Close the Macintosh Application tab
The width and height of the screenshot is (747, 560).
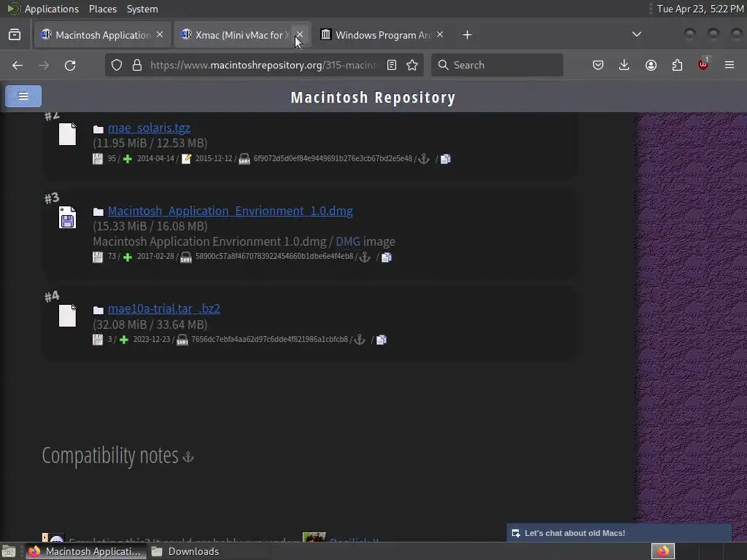pos(160,35)
